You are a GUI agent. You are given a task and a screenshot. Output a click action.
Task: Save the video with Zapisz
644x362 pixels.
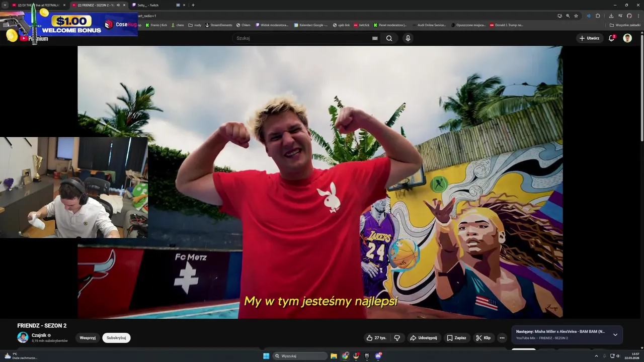pos(457,338)
